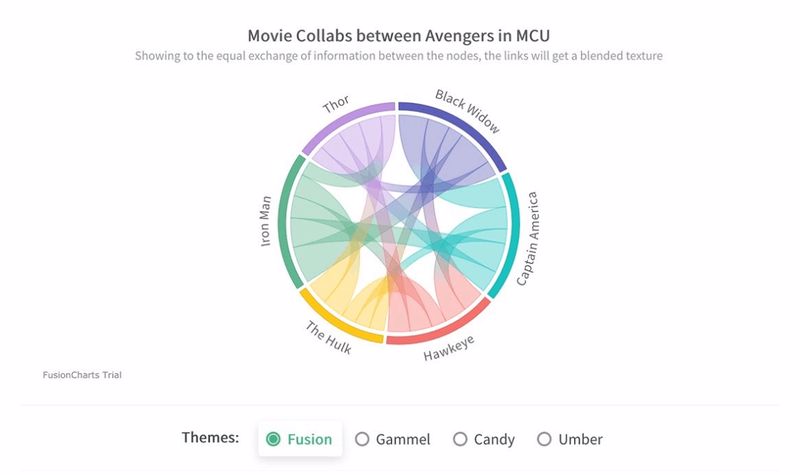This screenshot has width=800, height=475.
Task: Choose the Gammel theme option
Action: click(362, 439)
